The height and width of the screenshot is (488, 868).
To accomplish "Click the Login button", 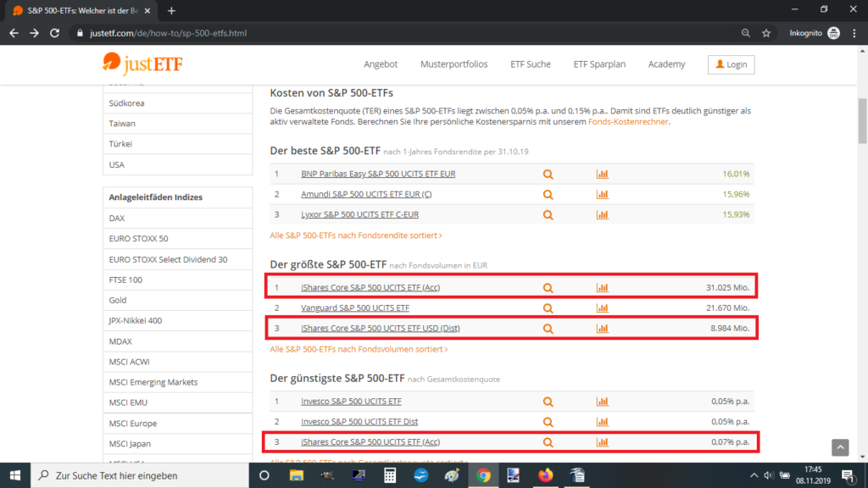I will 731,64.
